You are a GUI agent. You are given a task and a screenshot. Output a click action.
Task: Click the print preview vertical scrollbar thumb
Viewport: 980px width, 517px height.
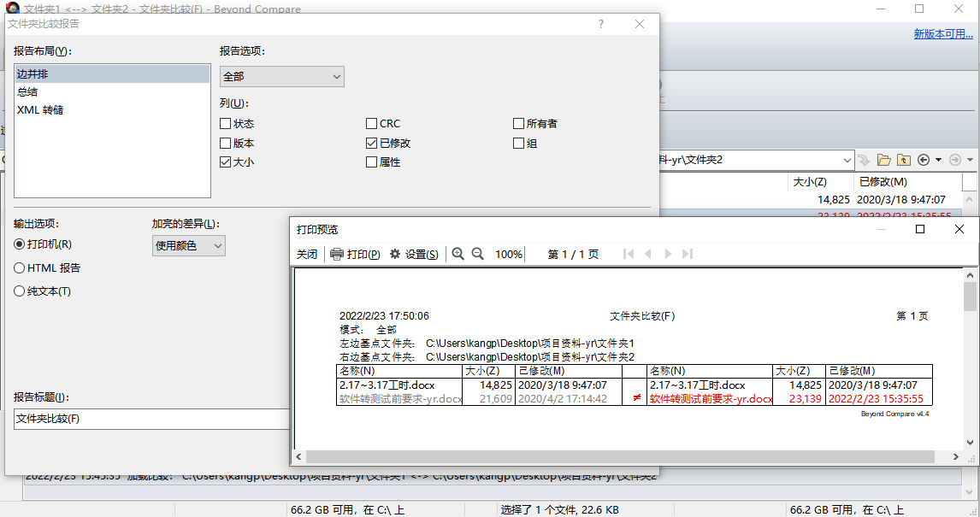[970, 297]
